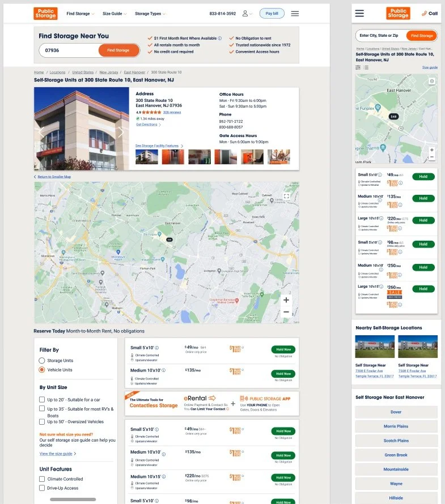Open the Locations breadcrumb link

tap(57, 72)
